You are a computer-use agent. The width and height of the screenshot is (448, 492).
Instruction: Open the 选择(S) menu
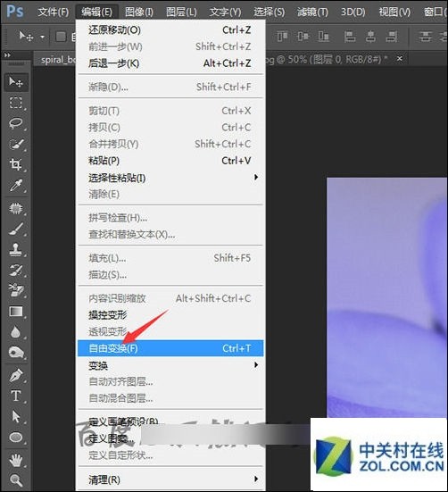(x=269, y=13)
